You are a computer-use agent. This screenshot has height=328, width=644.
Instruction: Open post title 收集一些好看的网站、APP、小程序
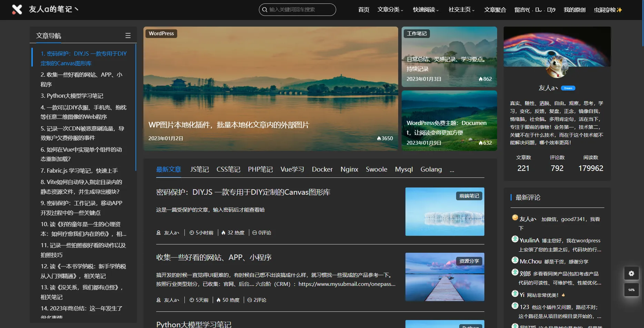(214, 257)
